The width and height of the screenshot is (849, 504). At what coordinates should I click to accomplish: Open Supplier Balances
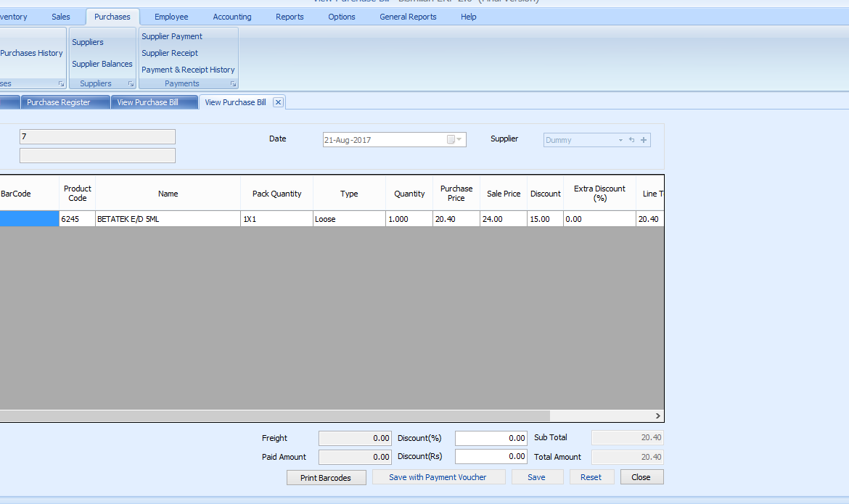(102, 64)
